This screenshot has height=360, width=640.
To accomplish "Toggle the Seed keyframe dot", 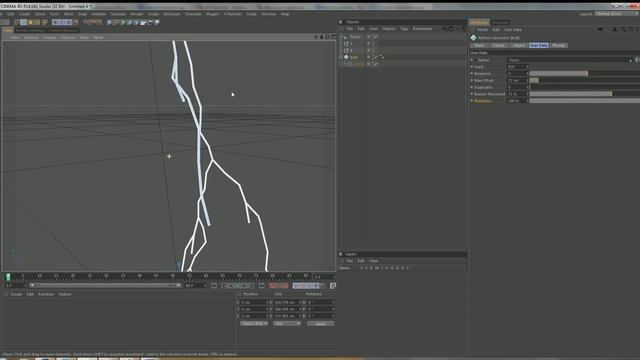I will click(x=472, y=67).
